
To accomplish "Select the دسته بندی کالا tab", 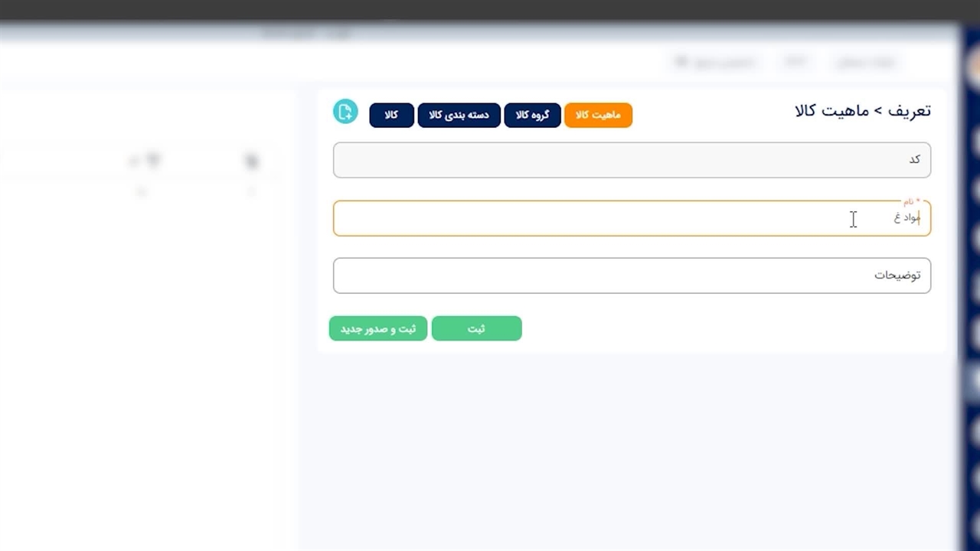I will 459,115.
